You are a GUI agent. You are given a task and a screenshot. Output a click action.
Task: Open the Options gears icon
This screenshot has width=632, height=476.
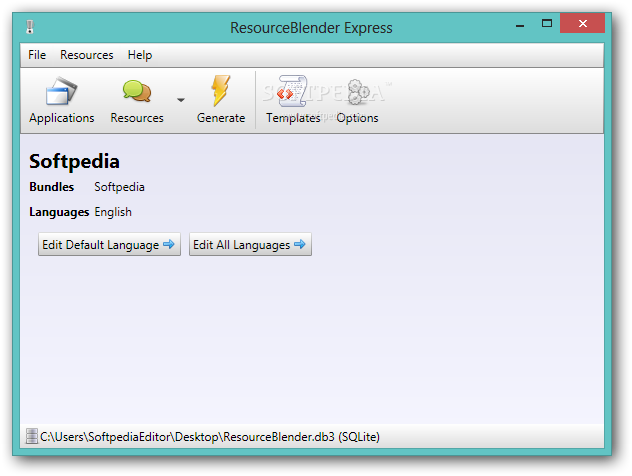coord(358,92)
